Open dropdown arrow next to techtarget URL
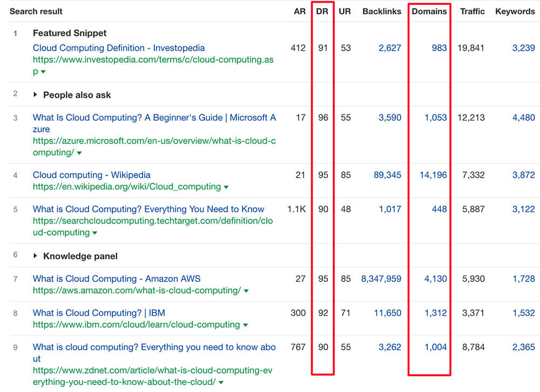Viewport: 540px width, 392px height. coord(94,233)
